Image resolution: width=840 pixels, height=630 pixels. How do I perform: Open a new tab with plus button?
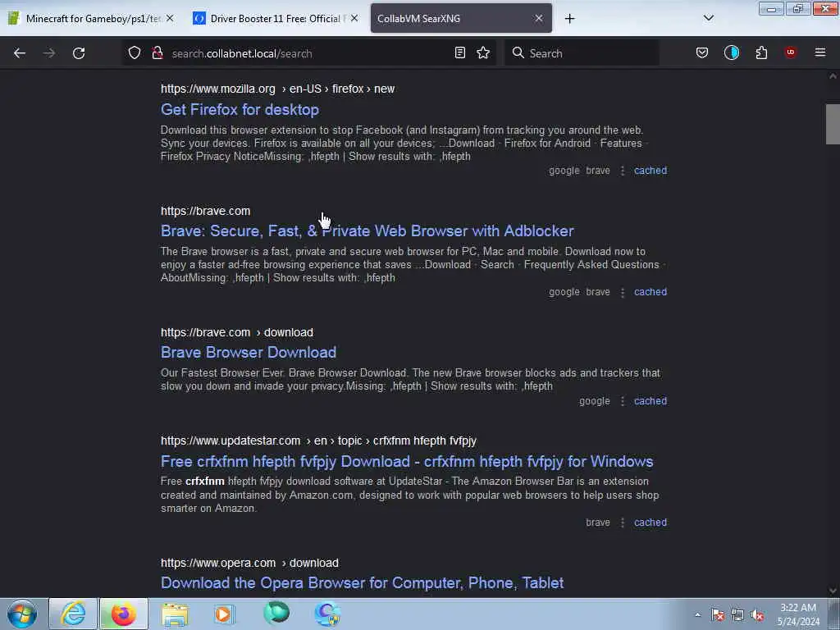click(569, 19)
